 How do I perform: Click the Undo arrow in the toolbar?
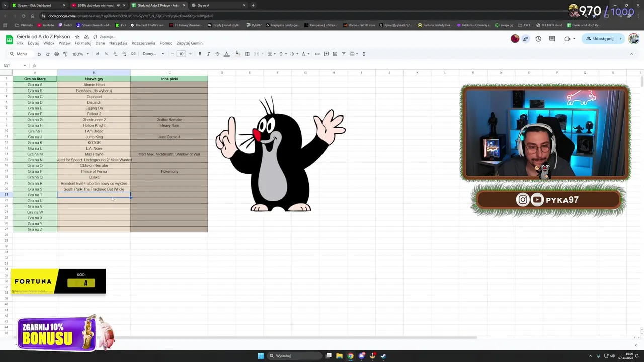(x=39, y=54)
